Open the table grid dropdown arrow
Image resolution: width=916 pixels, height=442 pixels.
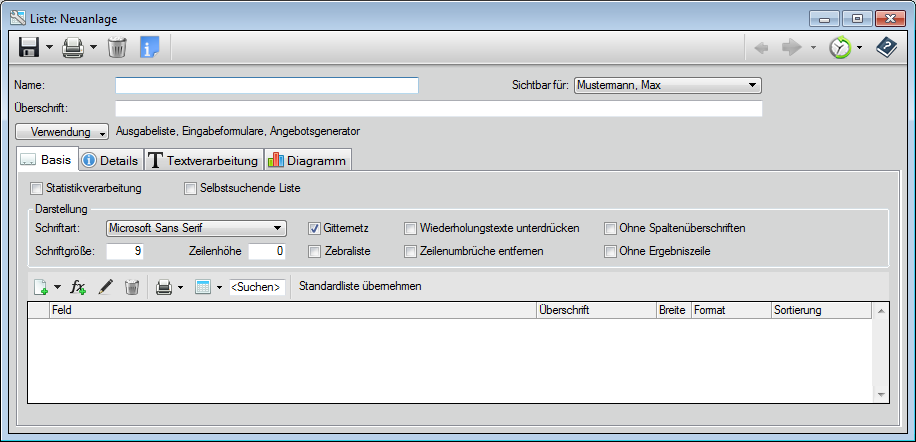219,287
